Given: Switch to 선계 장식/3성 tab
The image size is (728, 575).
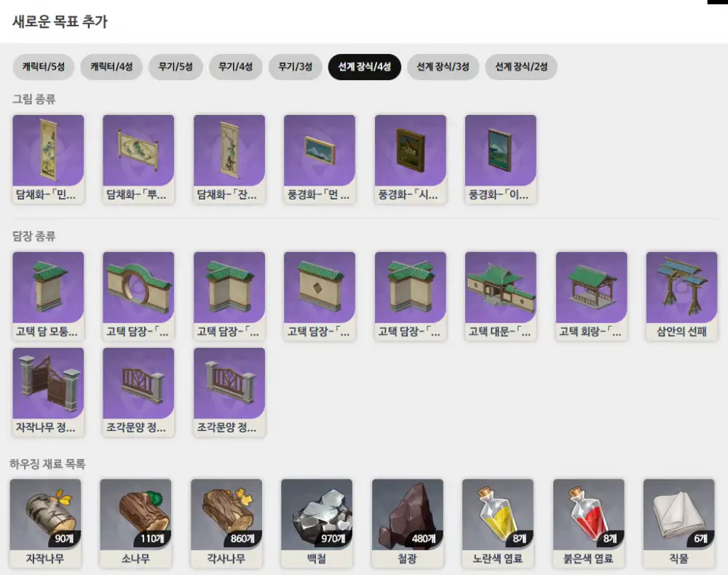Looking at the screenshot, I should (x=443, y=67).
